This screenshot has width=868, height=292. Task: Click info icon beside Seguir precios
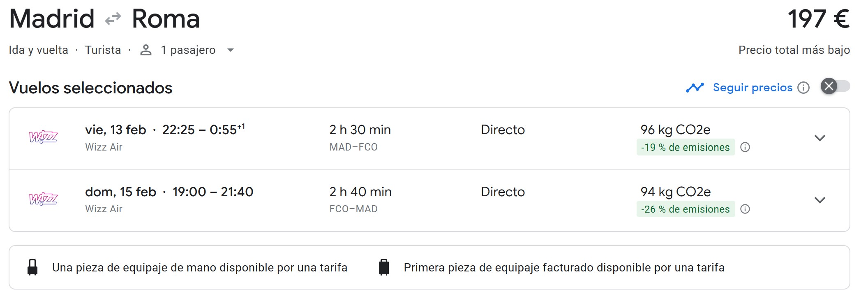click(x=803, y=88)
